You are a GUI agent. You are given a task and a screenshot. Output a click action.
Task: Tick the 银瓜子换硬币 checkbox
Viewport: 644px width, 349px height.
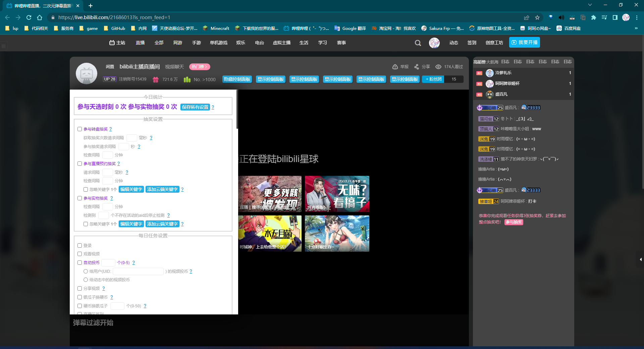pyautogui.click(x=80, y=297)
